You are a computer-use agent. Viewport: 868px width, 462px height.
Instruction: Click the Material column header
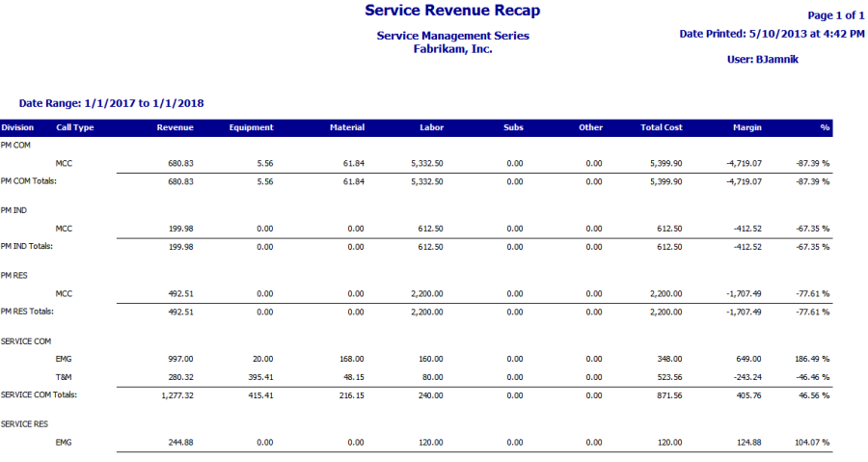(x=346, y=127)
